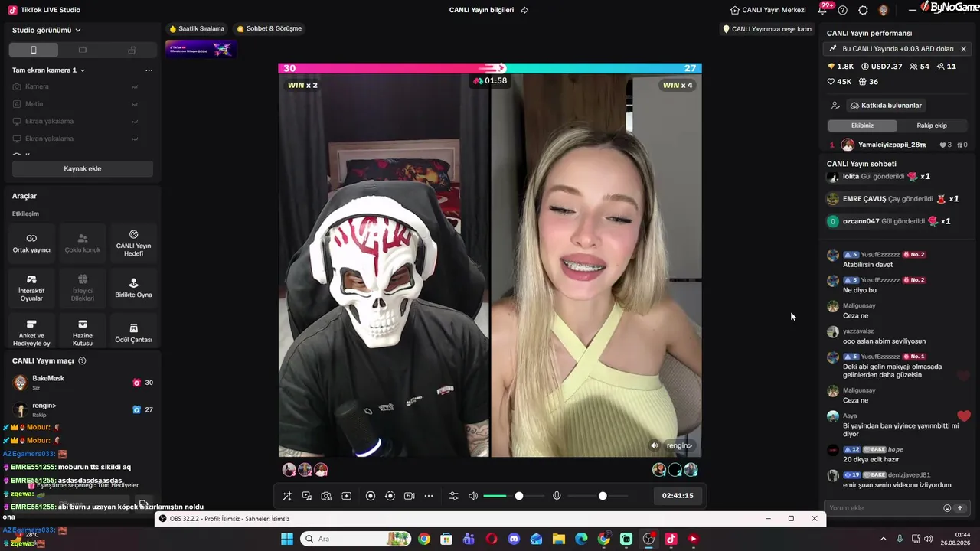Unmute the rengin> opponent audio icon
The image size is (980, 551).
[x=654, y=445]
